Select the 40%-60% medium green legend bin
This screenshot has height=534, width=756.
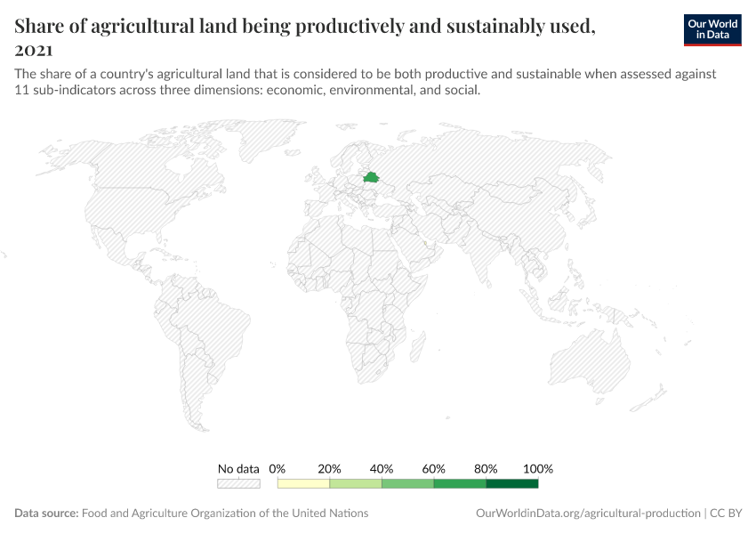407,483
